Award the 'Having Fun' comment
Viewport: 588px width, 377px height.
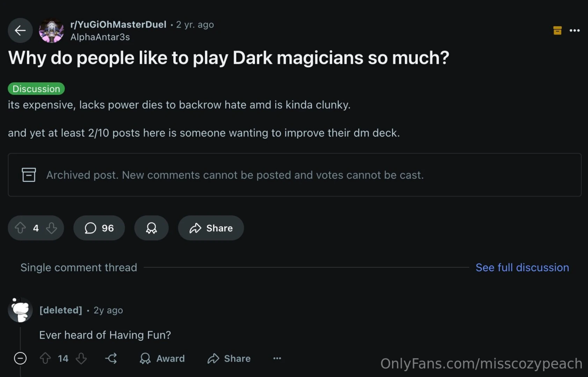pyautogui.click(x=162, y=358)
